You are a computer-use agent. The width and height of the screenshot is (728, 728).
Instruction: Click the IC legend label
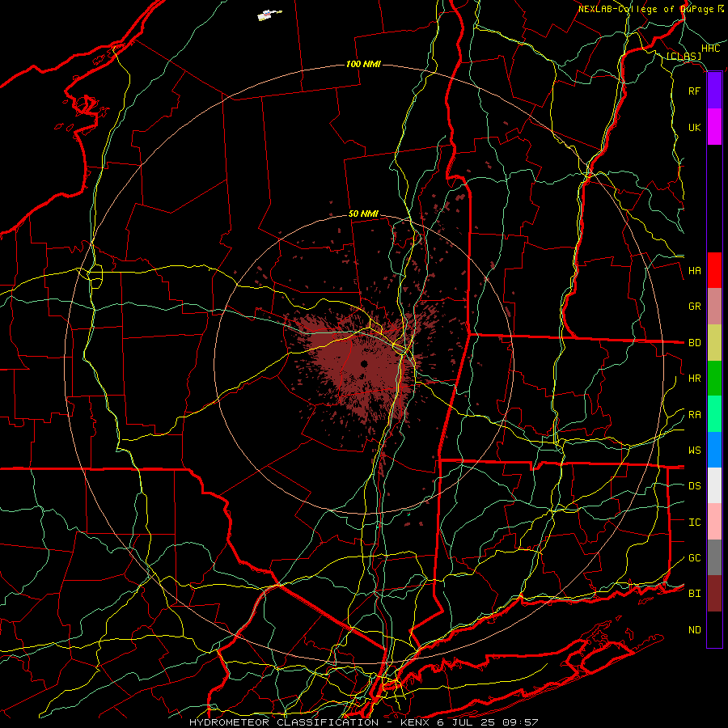(695, 523)
